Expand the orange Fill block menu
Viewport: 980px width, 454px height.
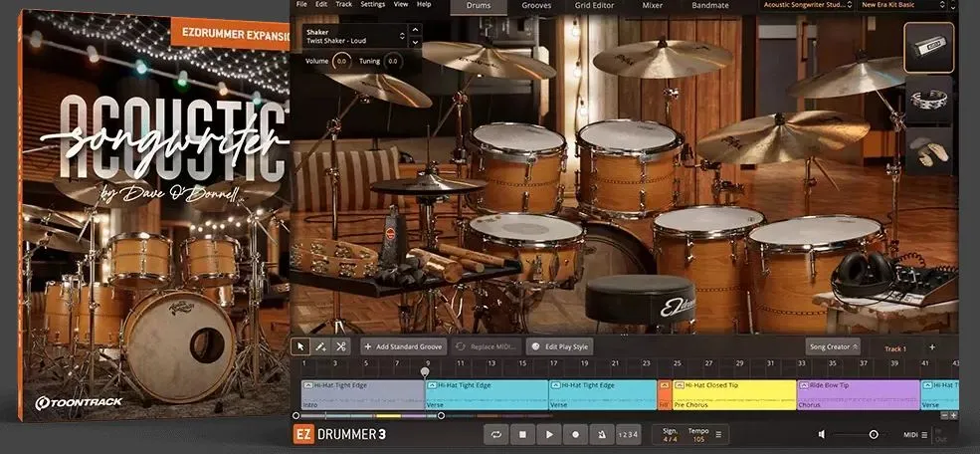(x=665, y=386)
